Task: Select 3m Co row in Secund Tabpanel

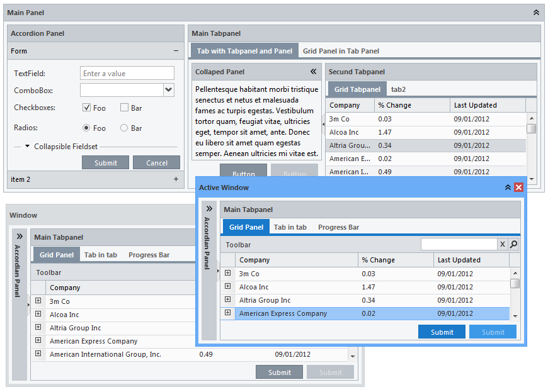Action: coord(426,119)
